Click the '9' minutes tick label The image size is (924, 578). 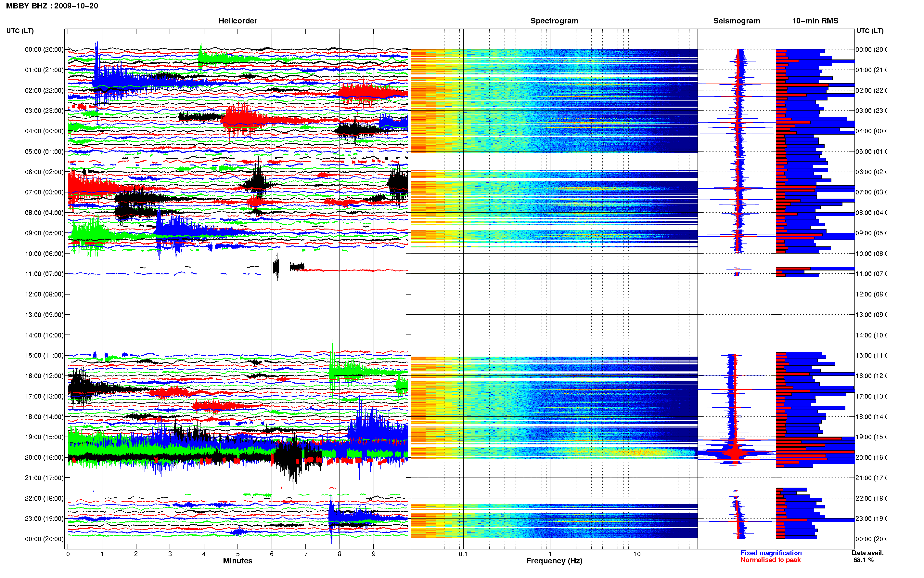pyautogui.click(x=374, y=554)
